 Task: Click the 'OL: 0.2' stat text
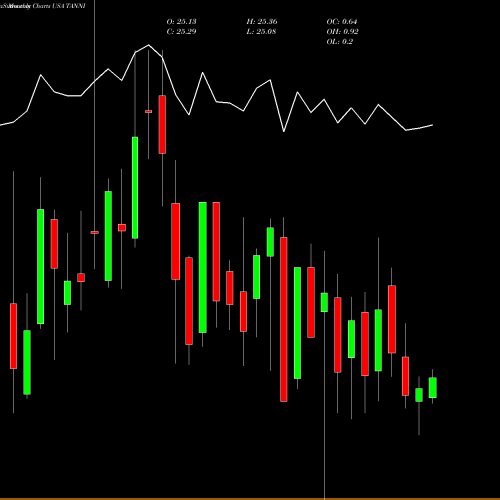pos(339,42)
